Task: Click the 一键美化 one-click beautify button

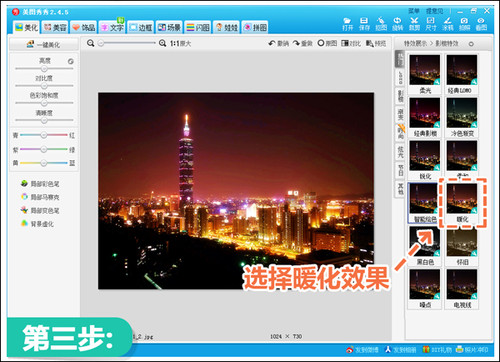Action: tap(44, 44)
